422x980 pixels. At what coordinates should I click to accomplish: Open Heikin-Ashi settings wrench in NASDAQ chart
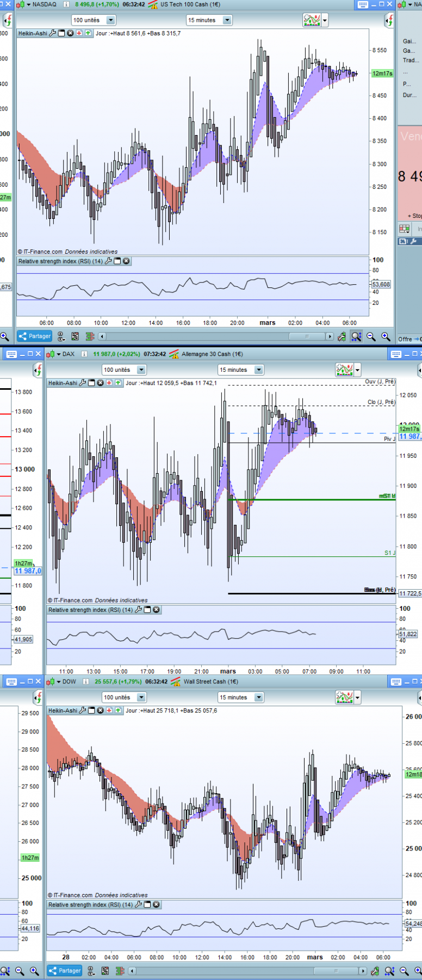(53, 33)
